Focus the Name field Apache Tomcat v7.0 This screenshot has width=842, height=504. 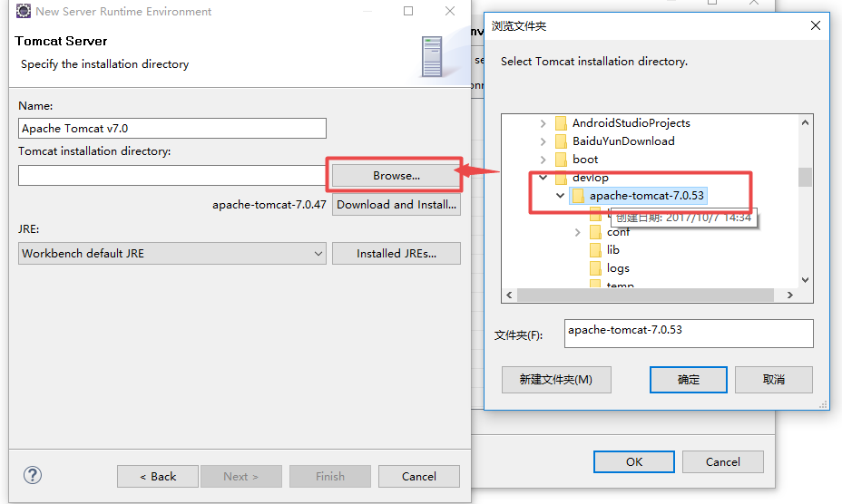tap(171, 129)
